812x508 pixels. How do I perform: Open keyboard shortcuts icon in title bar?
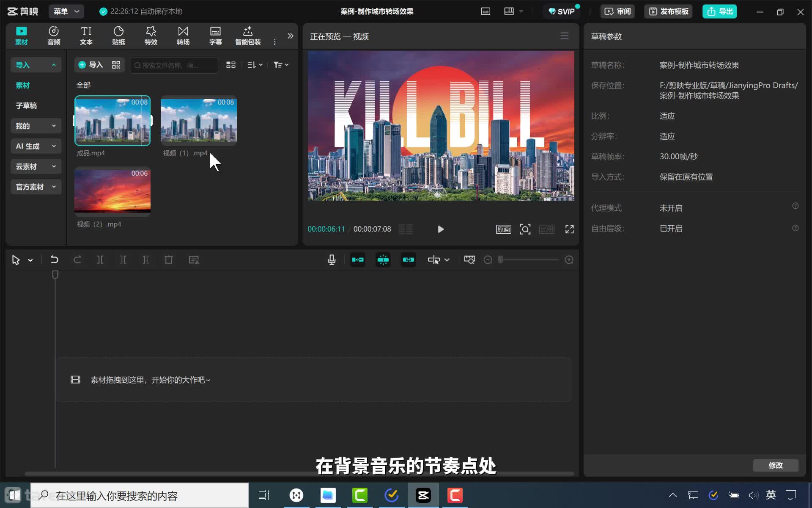click(x=486, y=11)
